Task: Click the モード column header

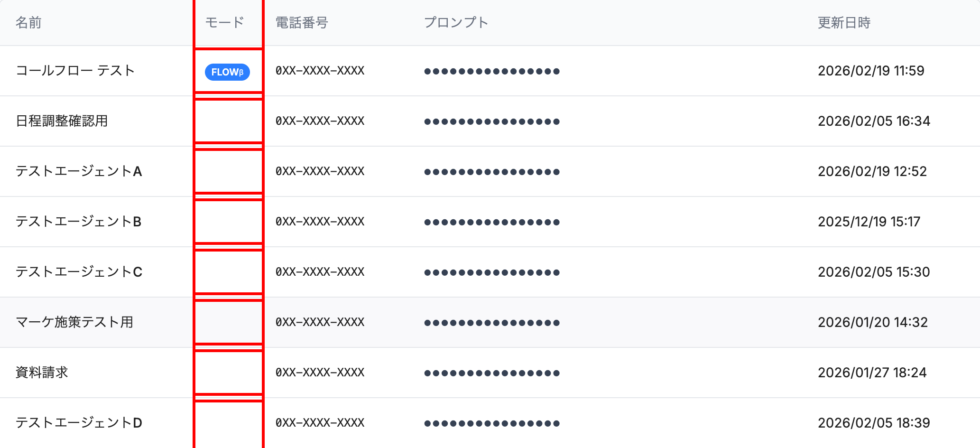Action: [224, 23]
